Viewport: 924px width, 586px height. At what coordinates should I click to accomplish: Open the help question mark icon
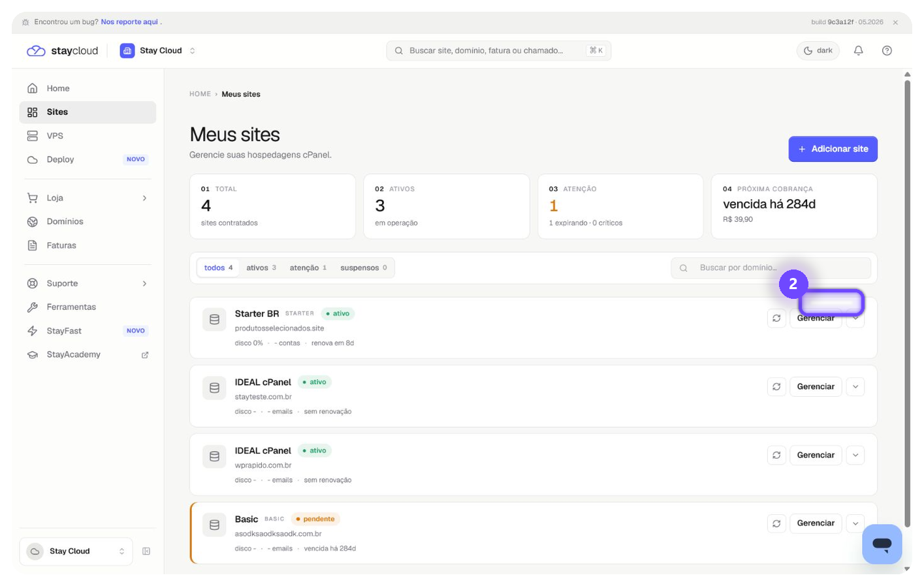click(x=887, y=50)
